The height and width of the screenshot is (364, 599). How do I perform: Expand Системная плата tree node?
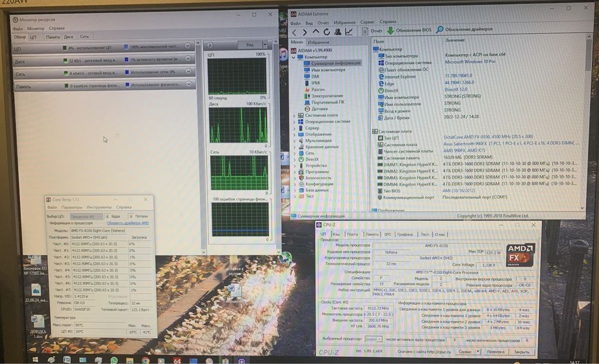click(x=294, y=116)
